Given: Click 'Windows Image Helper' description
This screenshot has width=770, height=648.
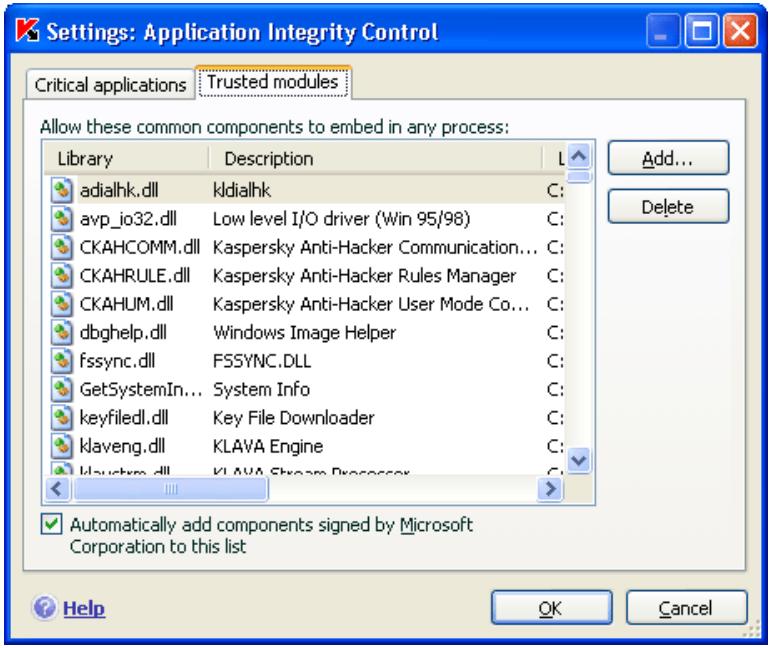Looking at the screenshot, I should (304, 333).
